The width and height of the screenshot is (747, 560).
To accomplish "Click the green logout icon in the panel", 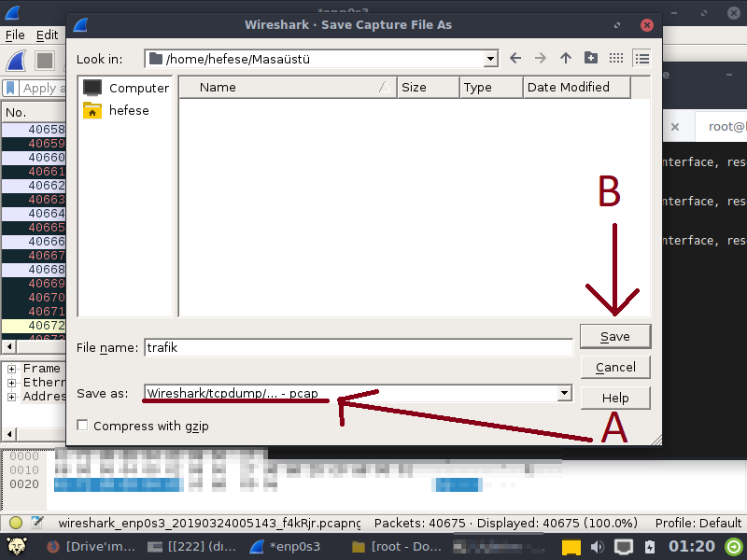I will pos(734,546).
